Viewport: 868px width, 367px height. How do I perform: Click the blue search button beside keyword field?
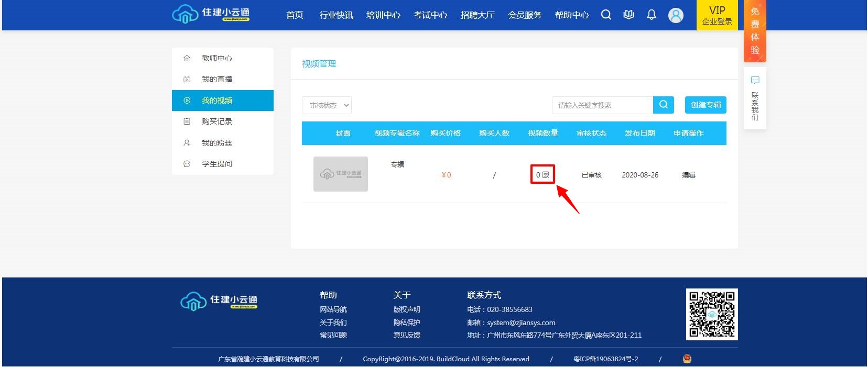point(663,105)
